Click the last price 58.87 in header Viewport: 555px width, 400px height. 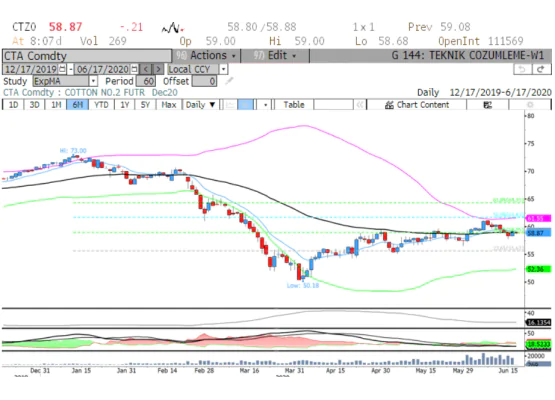(65, 27)
